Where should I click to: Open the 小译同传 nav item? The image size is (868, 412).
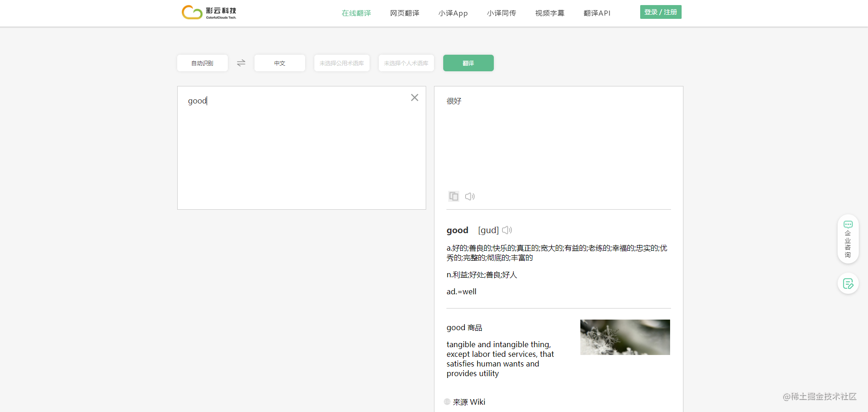(502, 13)
